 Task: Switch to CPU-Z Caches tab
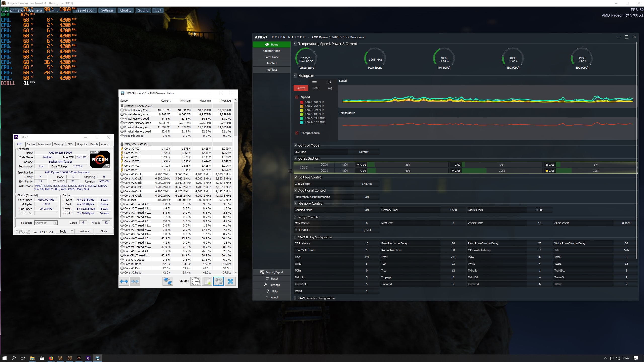click(31, 144)
